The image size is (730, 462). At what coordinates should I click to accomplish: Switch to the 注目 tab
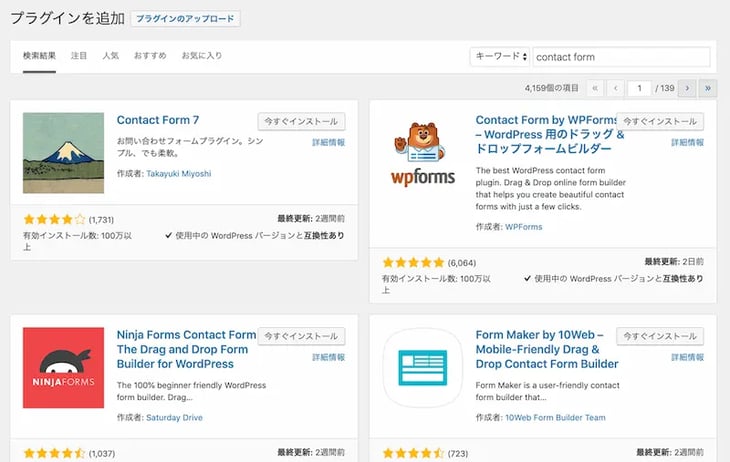79,56
